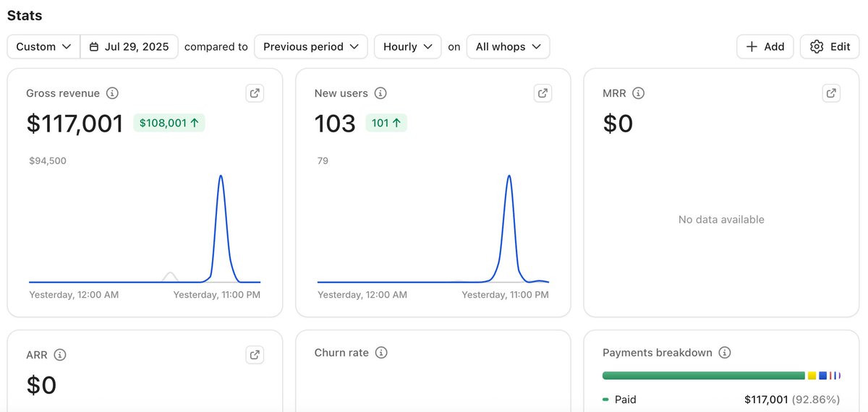Show info icon for Payments breakdown

(x=725, y=353)
